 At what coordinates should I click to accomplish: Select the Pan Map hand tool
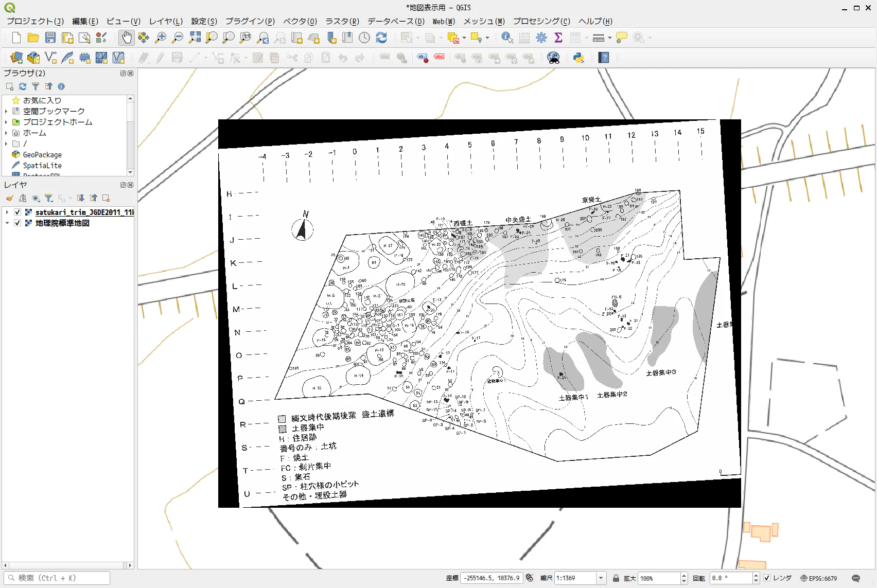[126, 38]
